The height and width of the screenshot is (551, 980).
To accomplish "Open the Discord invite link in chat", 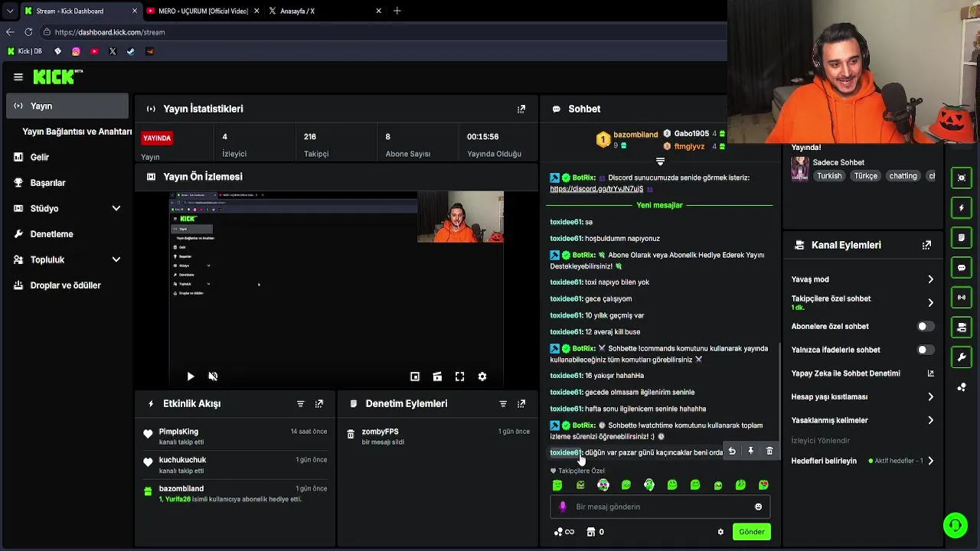I will pos(596,188).
